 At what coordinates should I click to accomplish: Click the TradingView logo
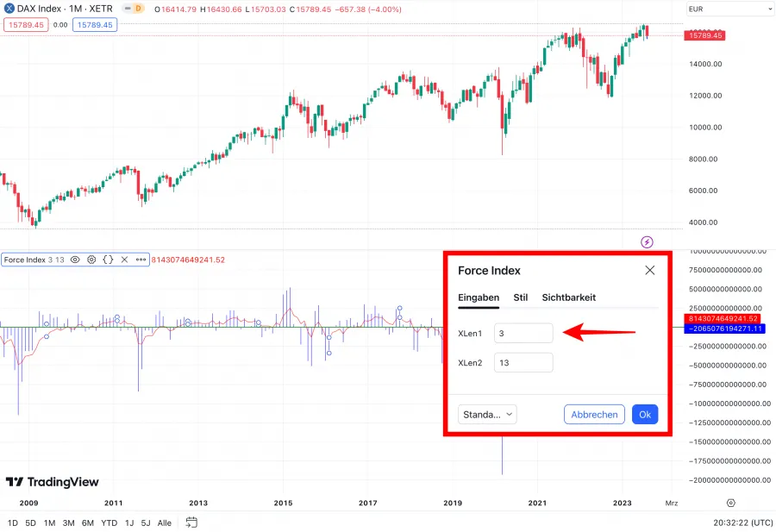(53, 482)
